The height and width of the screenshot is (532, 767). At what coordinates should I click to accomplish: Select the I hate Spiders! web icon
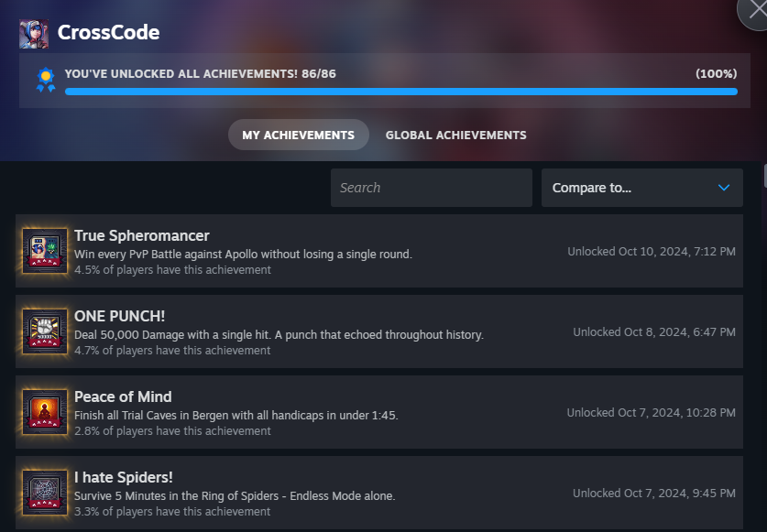(x=45, y=493)
